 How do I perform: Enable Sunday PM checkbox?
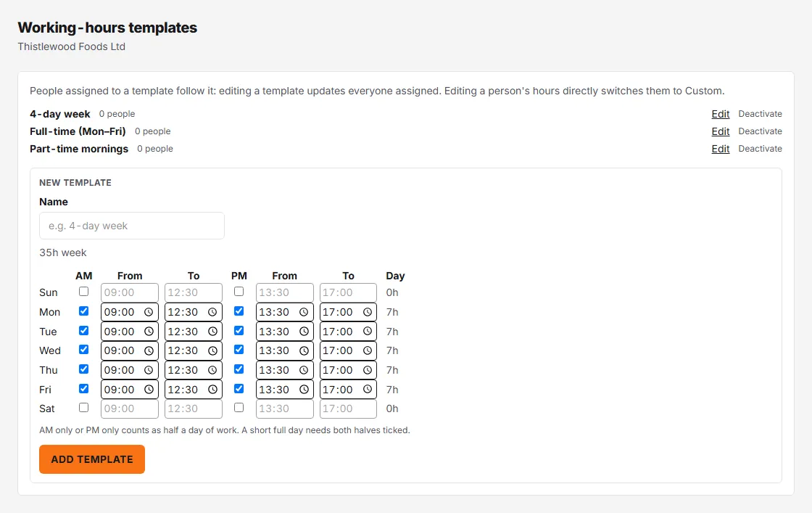click(x=239, y=291)
